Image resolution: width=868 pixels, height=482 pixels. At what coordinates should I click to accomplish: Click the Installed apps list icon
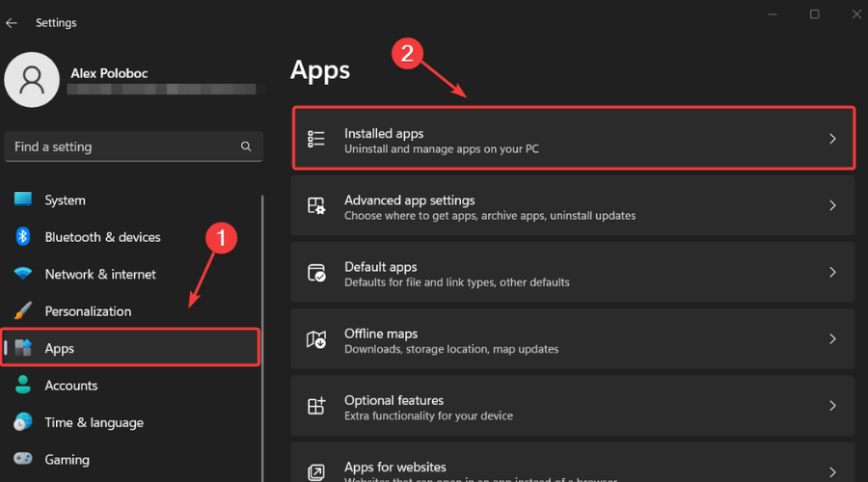click(x=316, y=139)
